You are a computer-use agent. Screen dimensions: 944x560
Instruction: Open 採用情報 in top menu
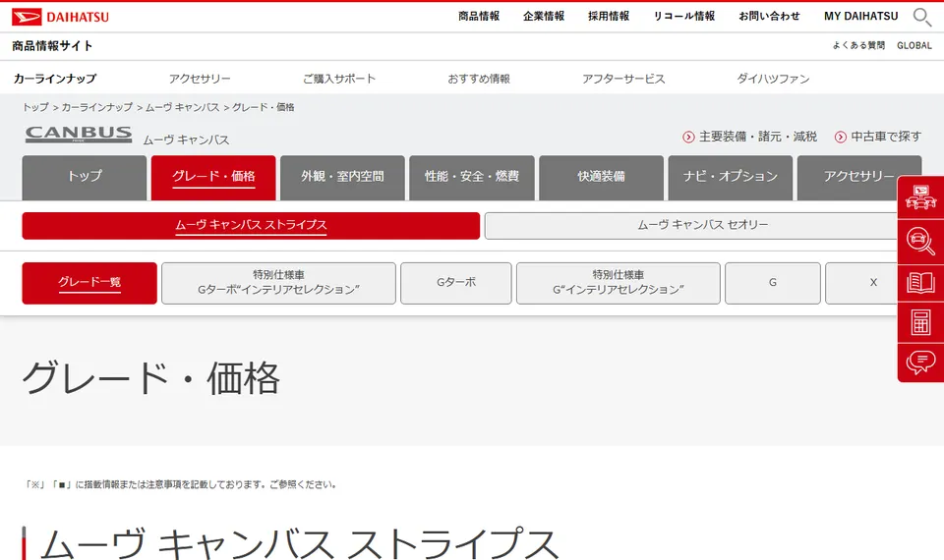pos(609,17)
